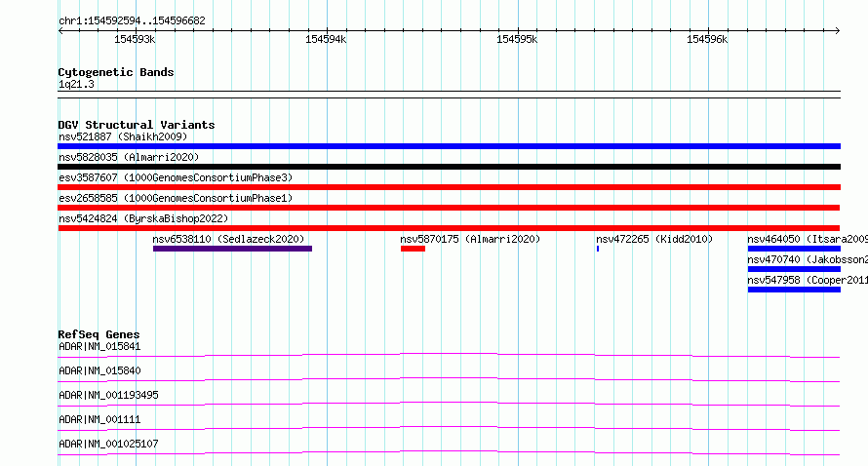The height and width of the screenshot is (466, 868).
Task: Open the blue nsv470740 Jakobsson variant bar
Action: click(794, 269)
